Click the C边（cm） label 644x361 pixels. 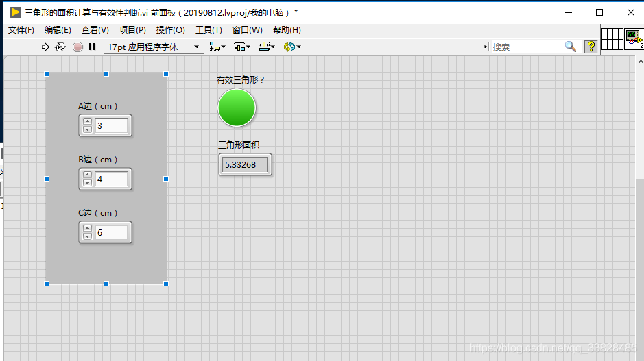tap(98, 213)
